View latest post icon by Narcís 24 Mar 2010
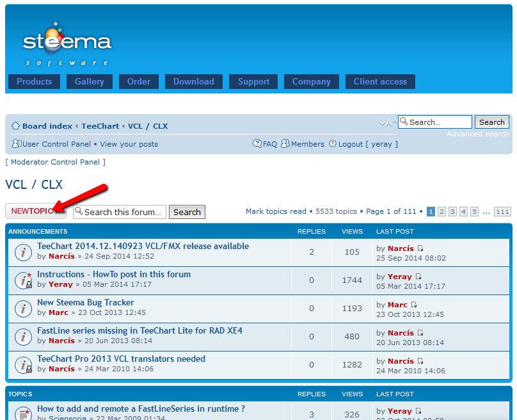This screenshot has width=517, height=420. 420,360
